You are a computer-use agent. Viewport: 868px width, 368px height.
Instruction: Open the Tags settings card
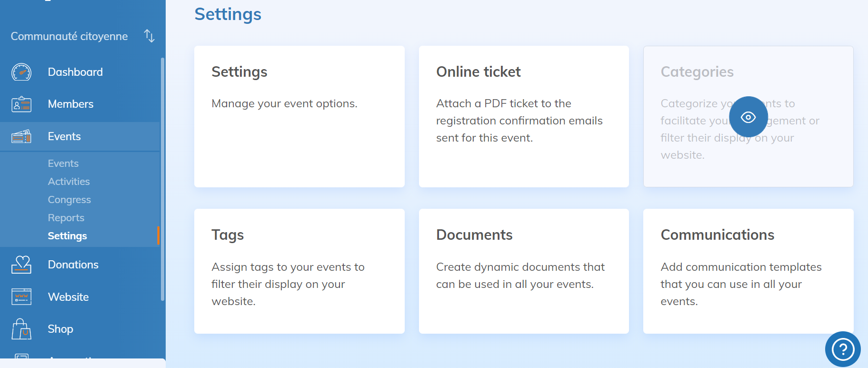click(x=299, y=271)
